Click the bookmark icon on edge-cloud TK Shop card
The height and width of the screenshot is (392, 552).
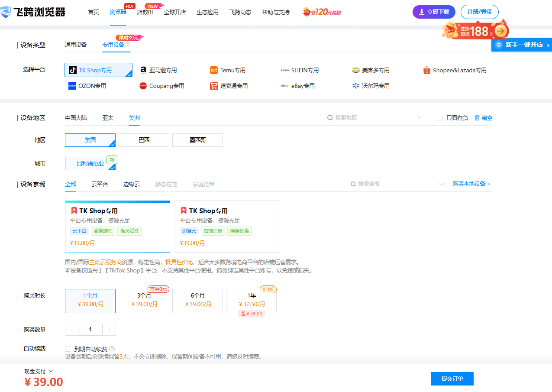pyautogui.click(x=184, y=211)
